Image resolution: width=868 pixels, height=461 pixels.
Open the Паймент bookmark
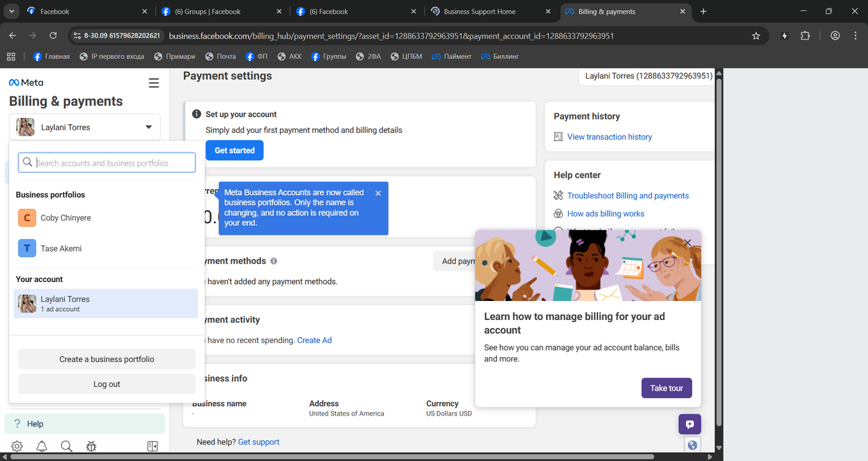coord(451,56)
